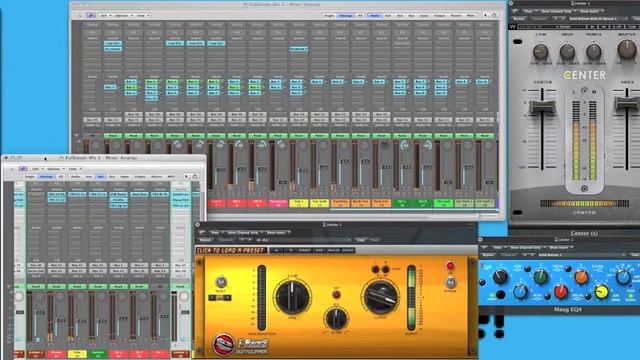Click the OUTPUT knob on Soft Clipper
Viewport: 640px width, 360px height.
380,297
